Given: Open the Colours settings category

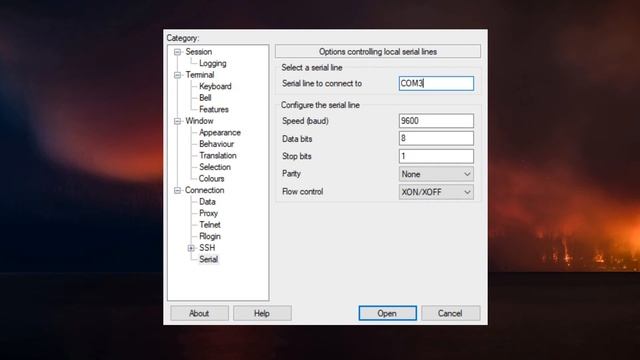Looking at the screenshot, I should (211, 178).
